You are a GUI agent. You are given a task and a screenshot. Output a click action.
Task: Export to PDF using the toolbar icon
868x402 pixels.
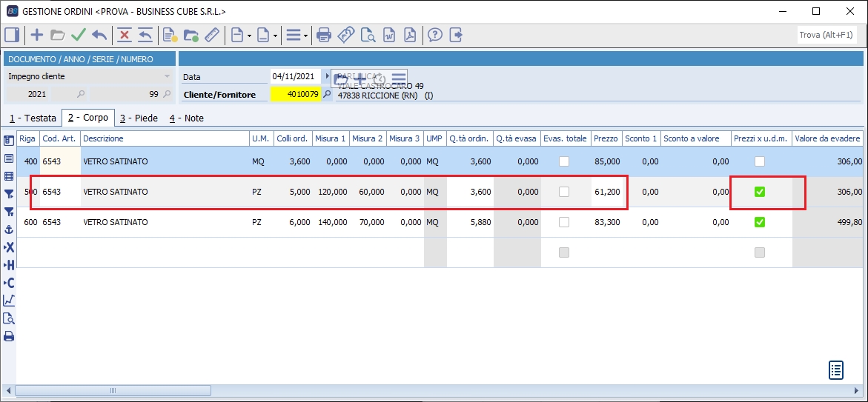coord(410,35)
